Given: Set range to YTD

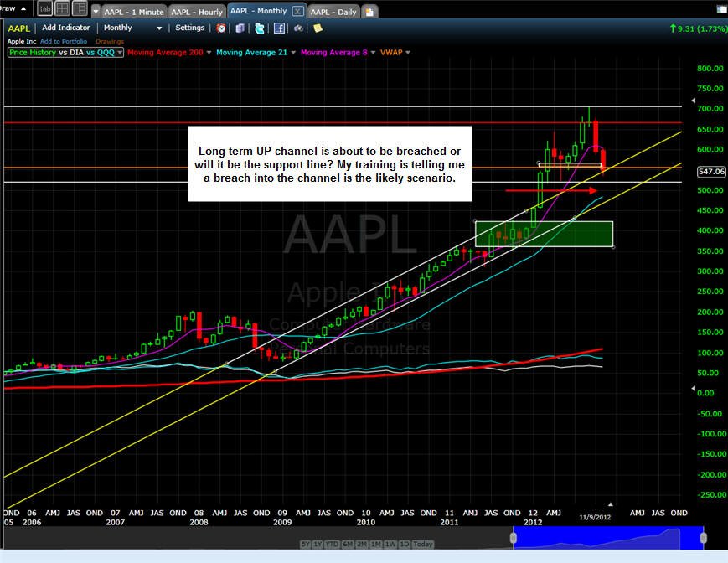Looking at the screenshot, I should (332, 544).
